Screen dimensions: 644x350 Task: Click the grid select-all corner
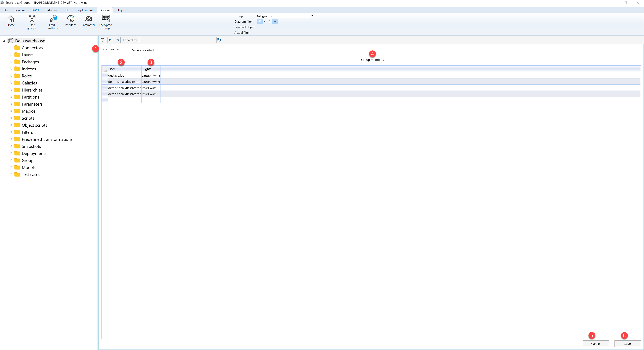tap(105, 69)
